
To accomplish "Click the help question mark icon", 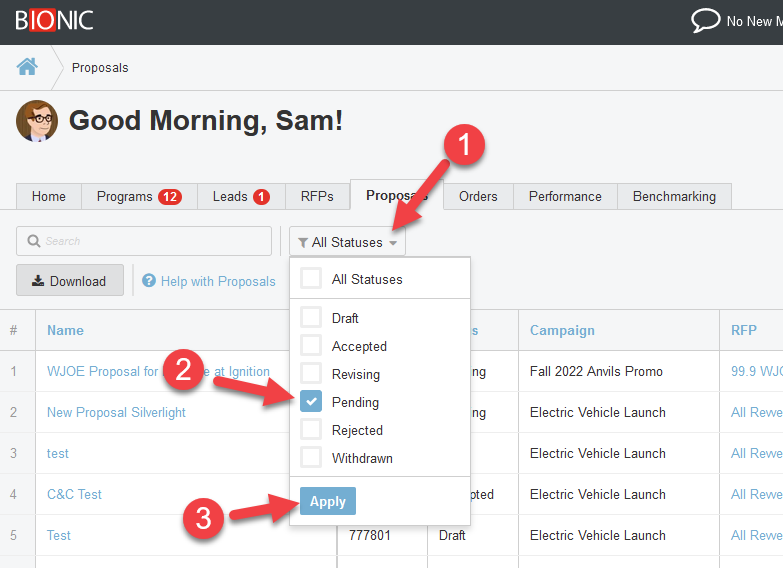I will click(149, 281).
